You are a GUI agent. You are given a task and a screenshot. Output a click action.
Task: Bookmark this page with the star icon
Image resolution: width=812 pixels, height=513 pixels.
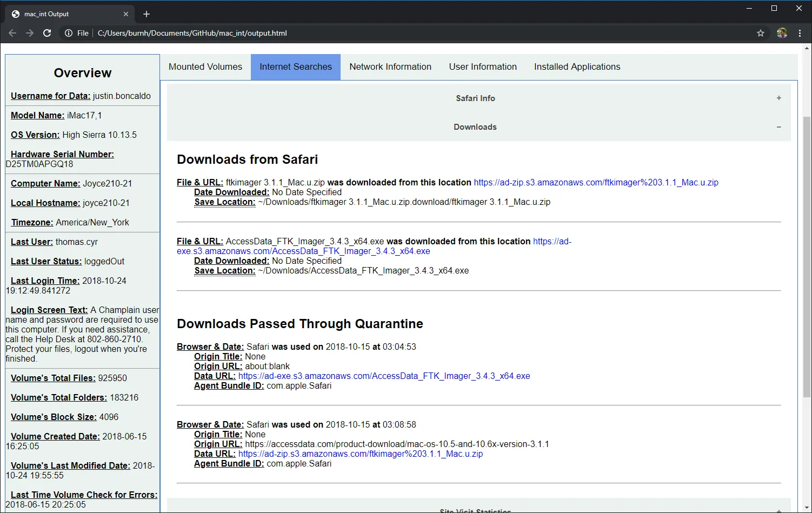click(761, 33)
